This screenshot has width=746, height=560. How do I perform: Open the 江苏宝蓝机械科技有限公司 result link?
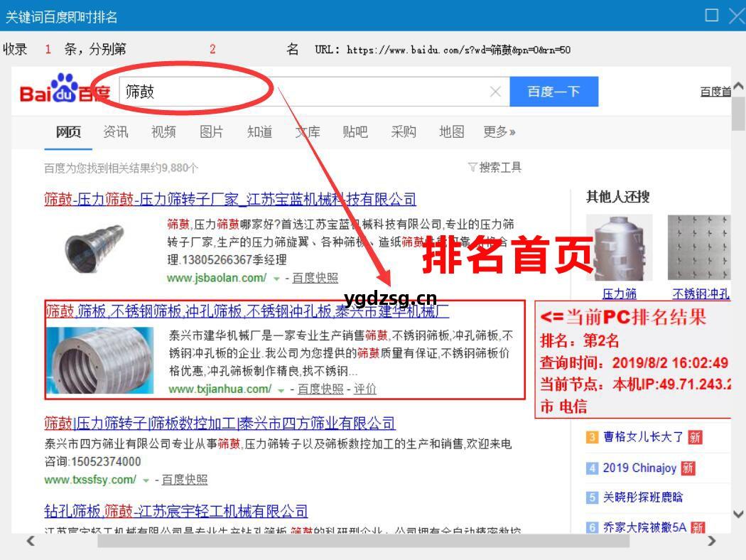coord(230,200)
